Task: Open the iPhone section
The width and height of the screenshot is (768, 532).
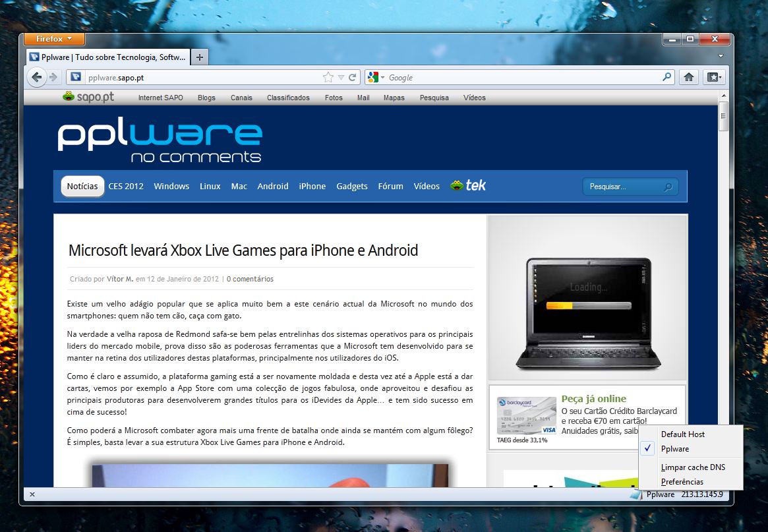Action: (x=312, y=186)
